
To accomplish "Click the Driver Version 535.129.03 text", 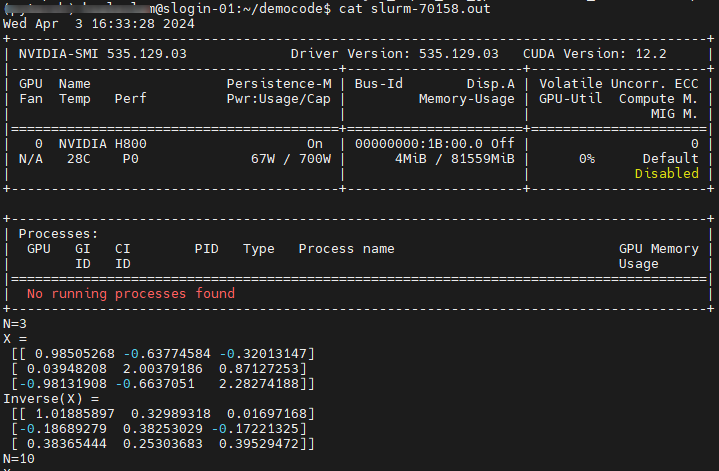I will pos(394,54).
